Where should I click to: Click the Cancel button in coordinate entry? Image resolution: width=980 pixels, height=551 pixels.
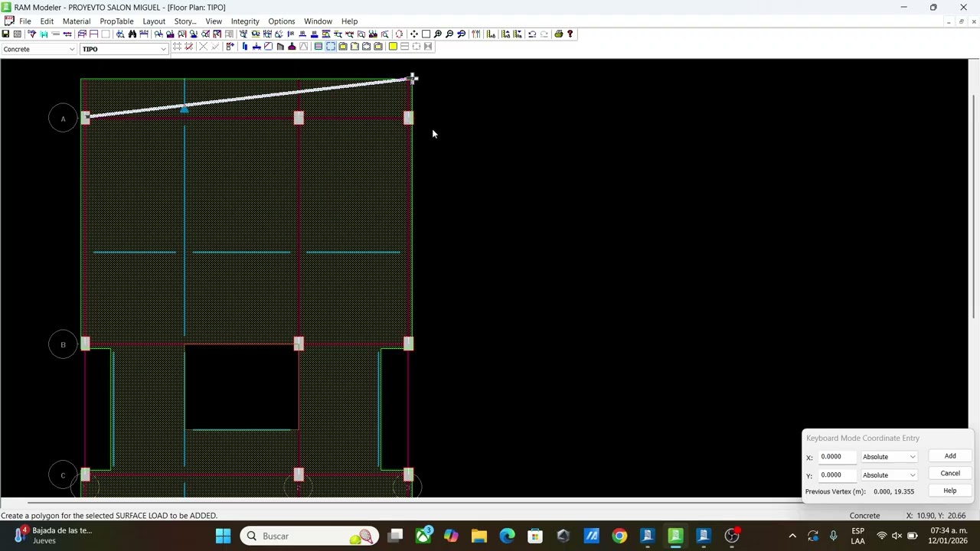(950, 474)
